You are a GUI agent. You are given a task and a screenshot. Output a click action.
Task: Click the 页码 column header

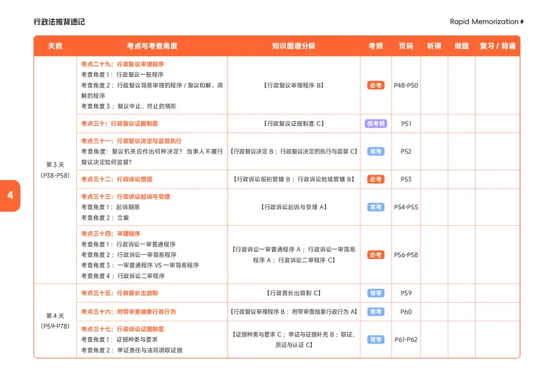(x=406, y=46)
